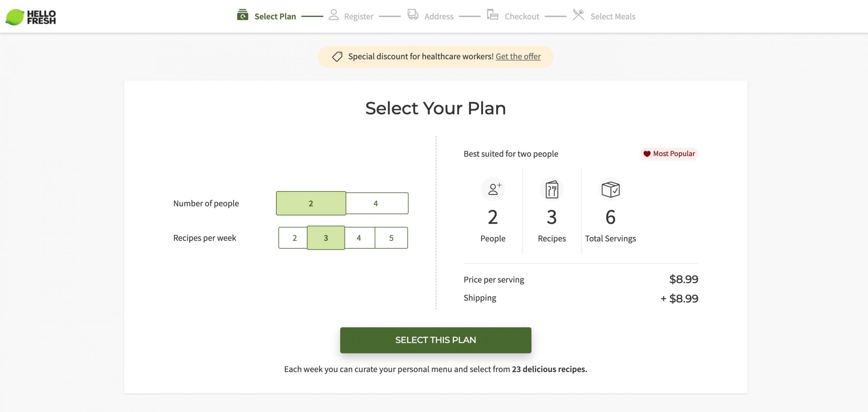Choose 2 for number of people

pos(311,203)
